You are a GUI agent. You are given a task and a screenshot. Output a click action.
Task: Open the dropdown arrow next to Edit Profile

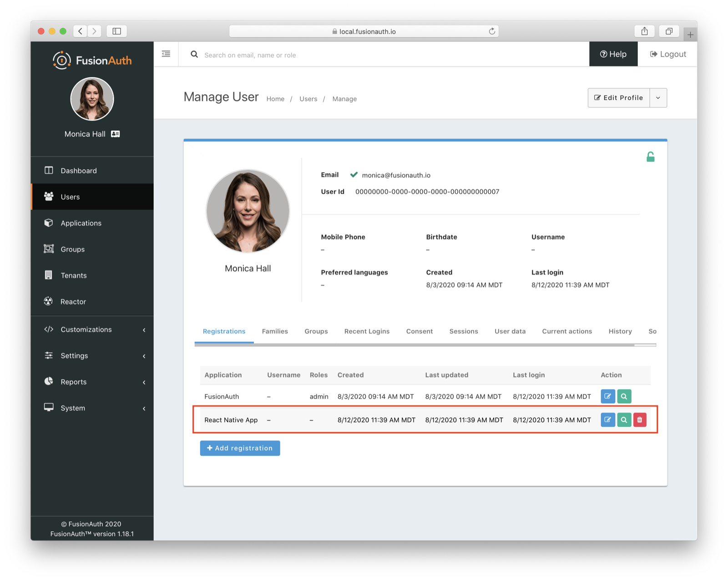tap(658, 98)
